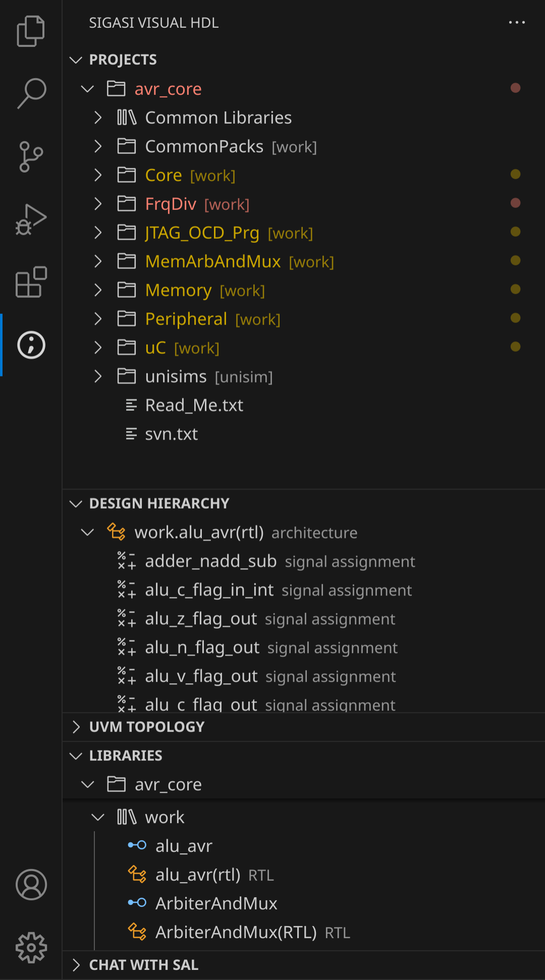Open the Manage gear icon
545x980 pixels.
tap(31, 948)
